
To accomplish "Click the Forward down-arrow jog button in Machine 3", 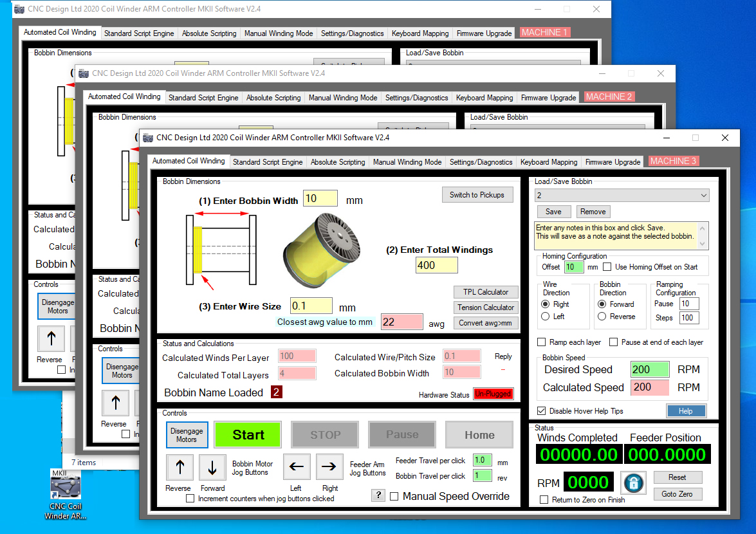I will 212,467.
